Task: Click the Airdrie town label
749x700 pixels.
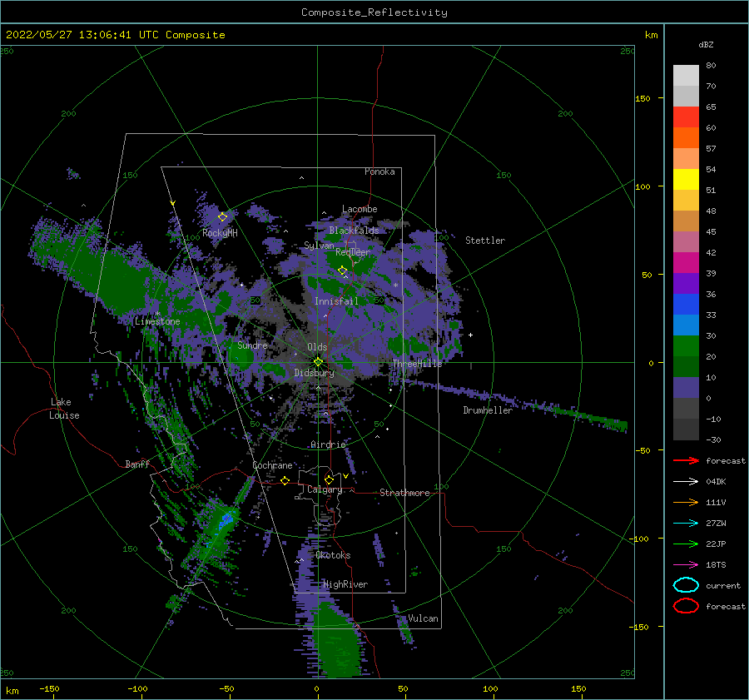Action: [x=328, y=444]
